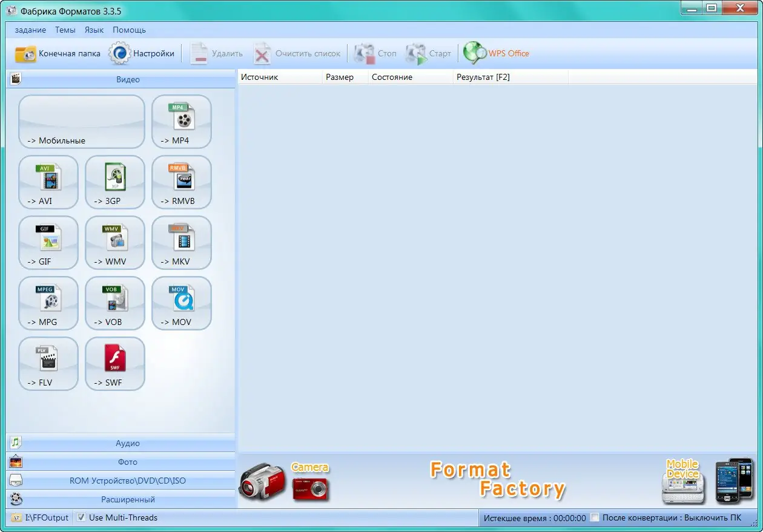Image resolution: width=763 pixels, height=532 pixels.
Task: Select the 3GP format icon
Action: click(115, 182)
